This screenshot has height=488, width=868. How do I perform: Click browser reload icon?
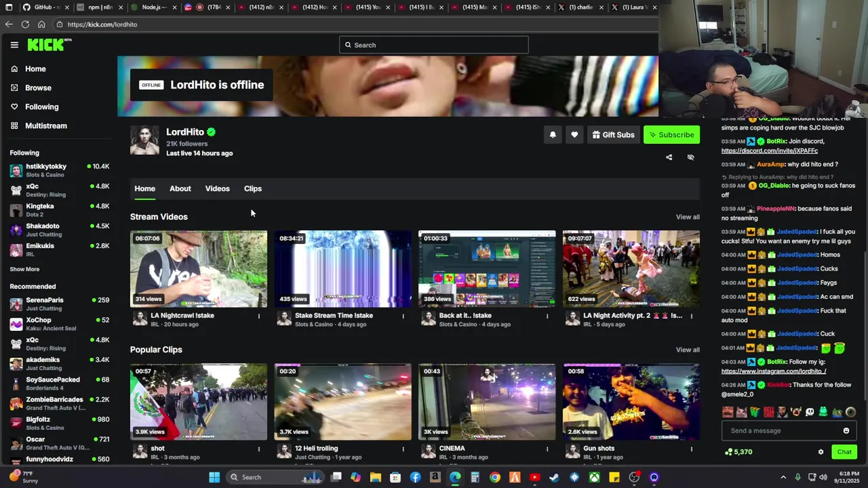pos(25,24)
